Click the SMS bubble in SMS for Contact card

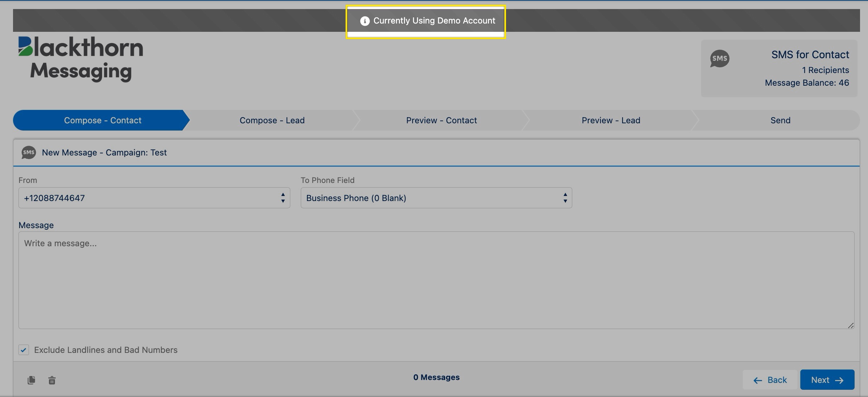720,59
